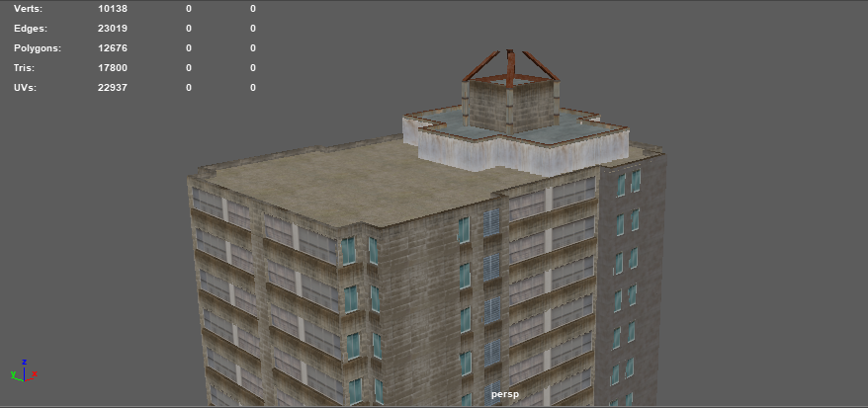
Task: Click the Tris label in the HUD
Action: 25,68
